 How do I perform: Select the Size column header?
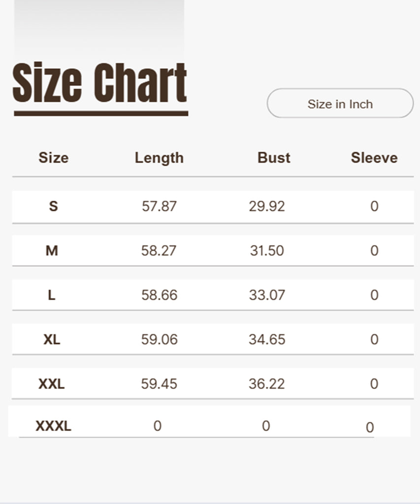coord(53,158)
